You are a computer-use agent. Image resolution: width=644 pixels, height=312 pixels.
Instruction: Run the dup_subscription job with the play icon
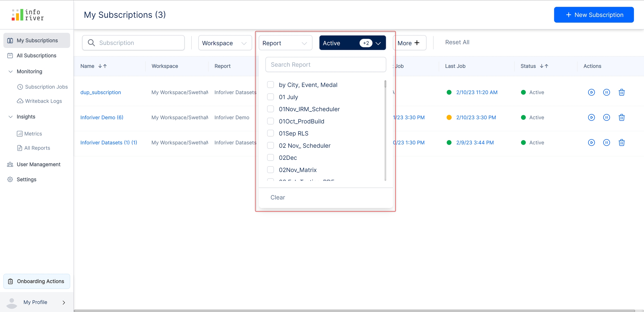[x=591, y=92]
